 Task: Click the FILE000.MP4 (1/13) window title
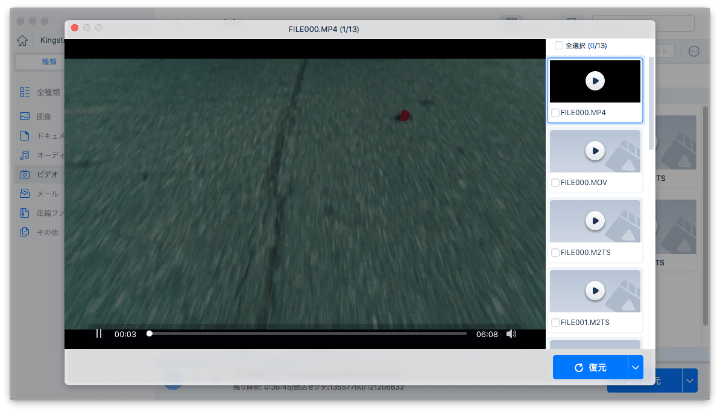(x=324, y=29)
